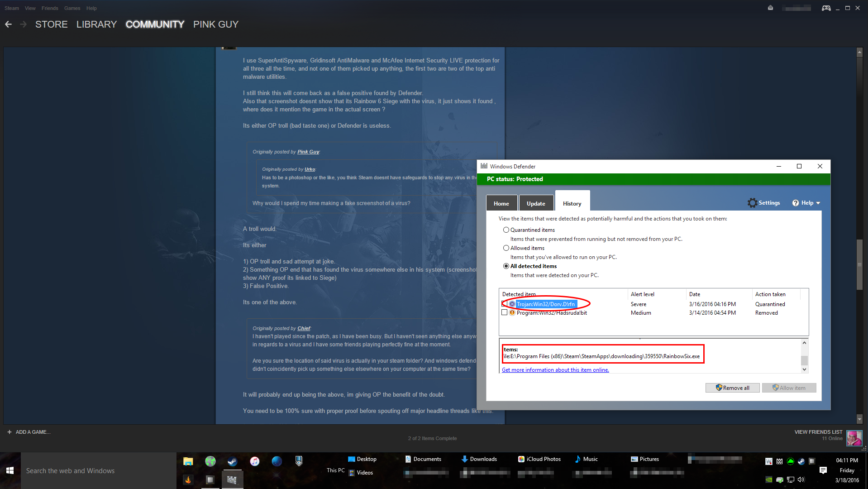
Task: Open the friends list avatar picture
Action: [x=854, y=438]
